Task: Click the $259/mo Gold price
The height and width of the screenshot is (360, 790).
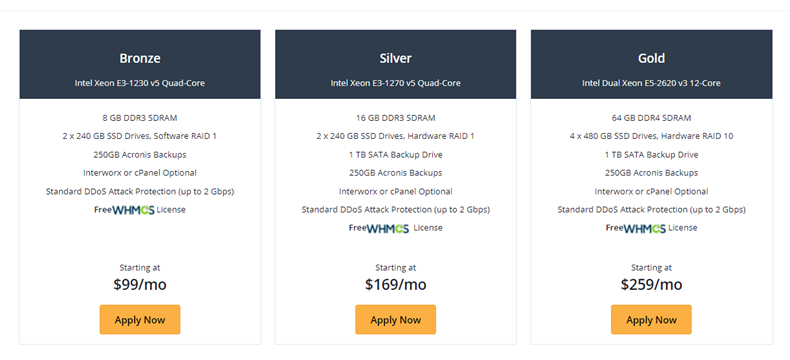Action: [651, 284]
